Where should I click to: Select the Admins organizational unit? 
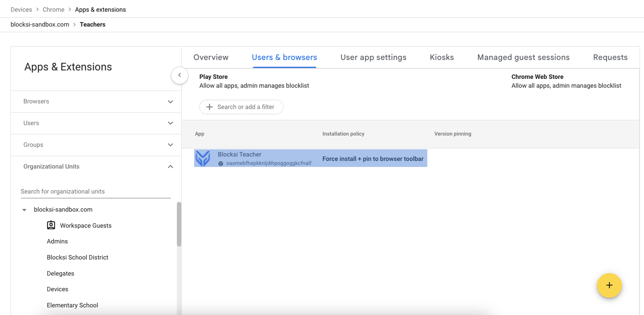tap(57, 241)
